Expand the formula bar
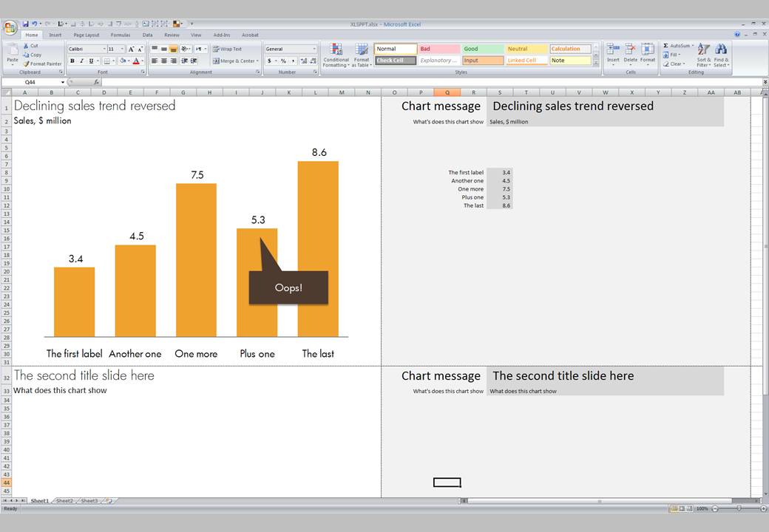Image resolution: width=769 pixels, height=532 pixels. click(x=765, y=82)
